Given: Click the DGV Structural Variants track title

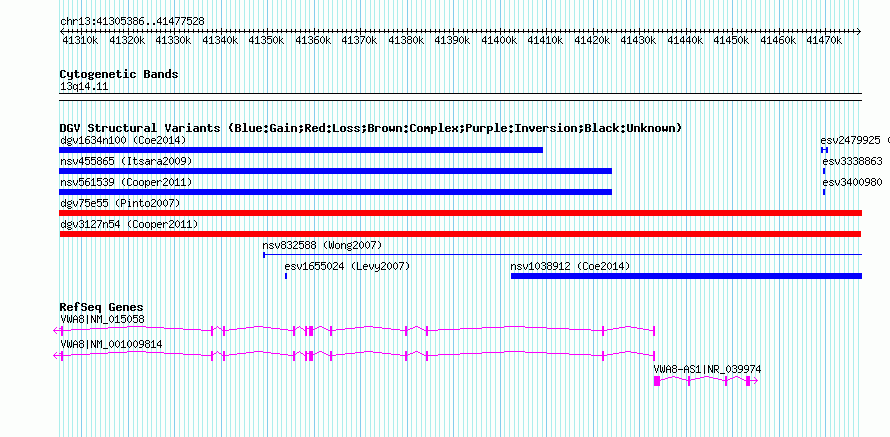Looking at the screenshot, I should 371,128.
